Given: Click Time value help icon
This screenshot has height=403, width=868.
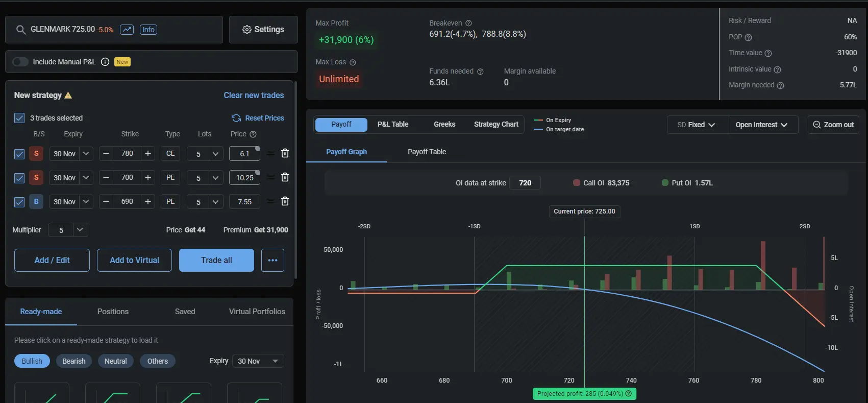Looking at the screenshot, I should [768, 53].
